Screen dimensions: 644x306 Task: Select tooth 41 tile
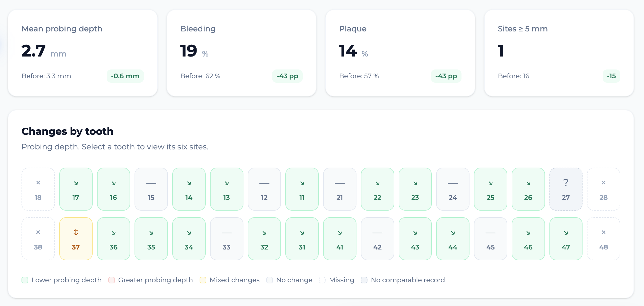point(340,239)
